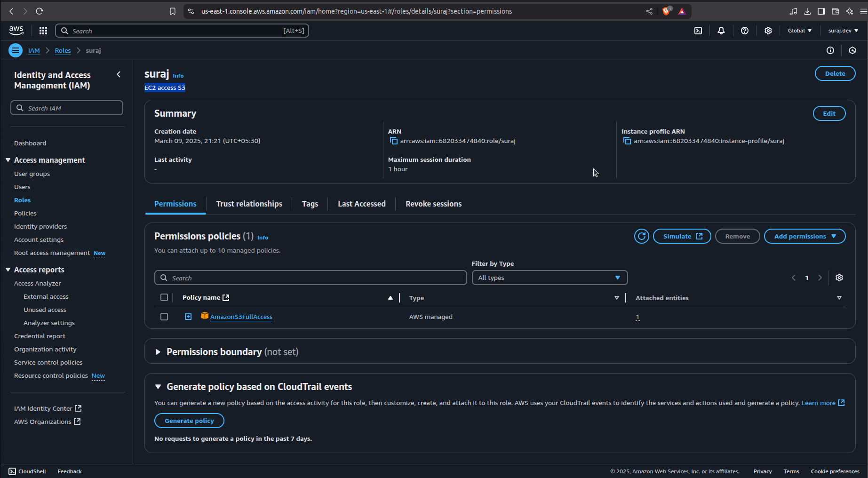Bookmark this page in the browser
The image size is (868, 478).
tap(173, 11)
